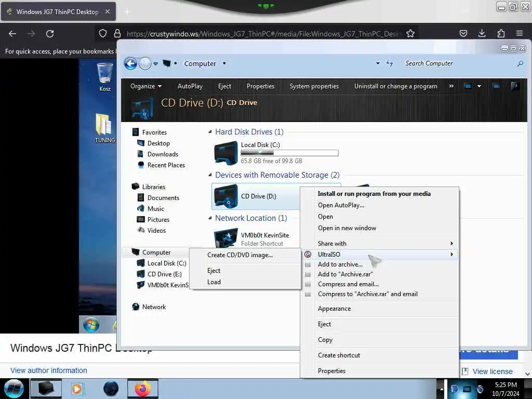Select Recent Places under Favorites
Screen dimensions: 532x399
click(x=166, y=165)
